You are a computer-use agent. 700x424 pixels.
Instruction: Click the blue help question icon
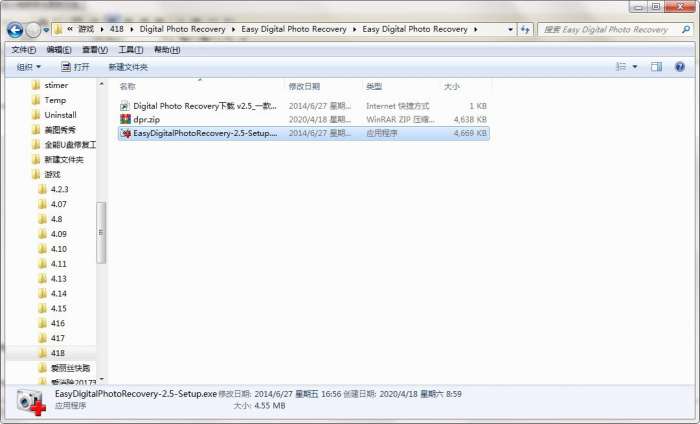click(x=680, y=67)
